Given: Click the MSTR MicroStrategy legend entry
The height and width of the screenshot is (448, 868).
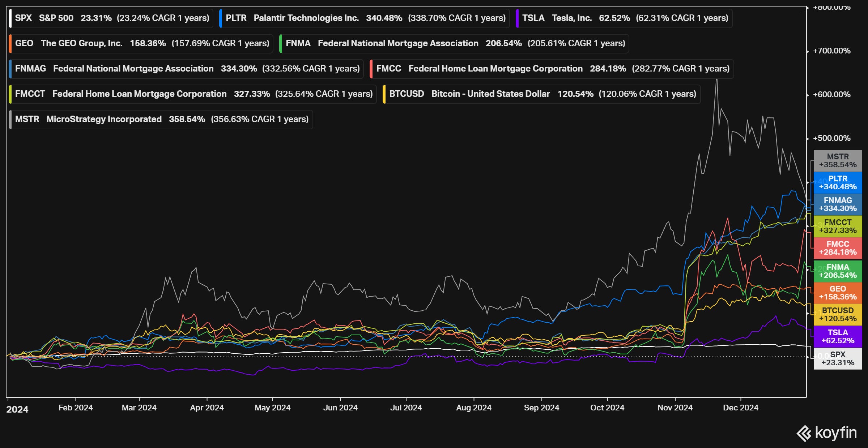Looking at the screenshot, I should tap(161, 119).
